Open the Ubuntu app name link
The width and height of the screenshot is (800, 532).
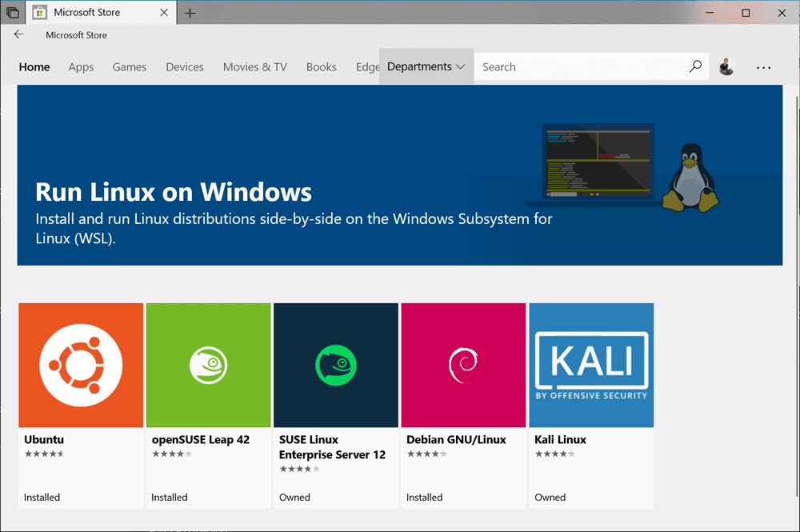44,439
